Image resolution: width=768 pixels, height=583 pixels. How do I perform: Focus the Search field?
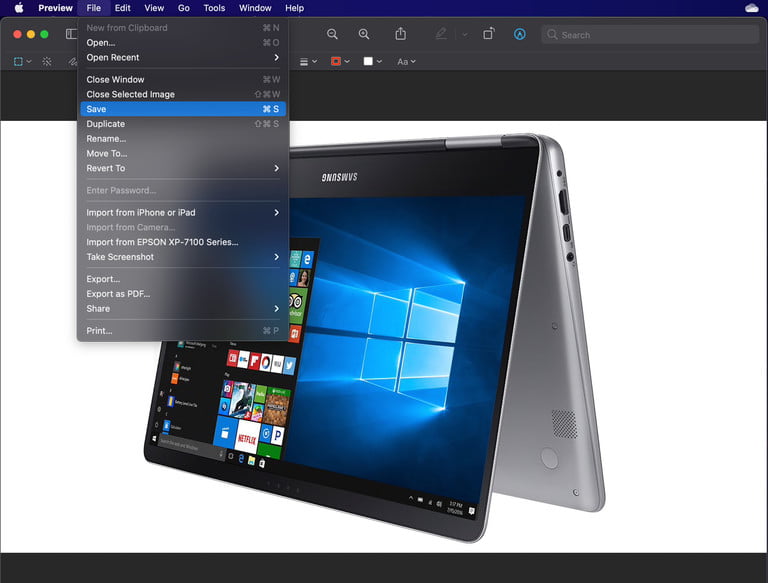pos(650,35)
